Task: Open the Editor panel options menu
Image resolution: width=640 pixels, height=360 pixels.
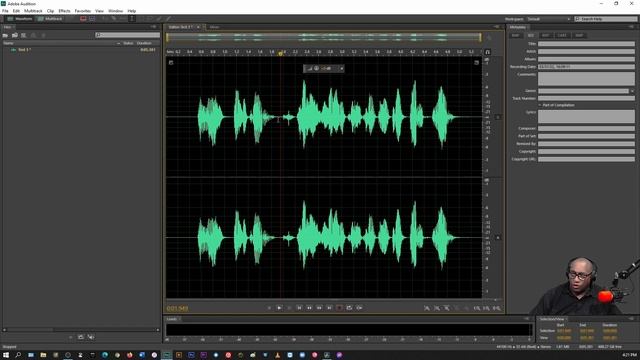Action: (x=496, y=27)
